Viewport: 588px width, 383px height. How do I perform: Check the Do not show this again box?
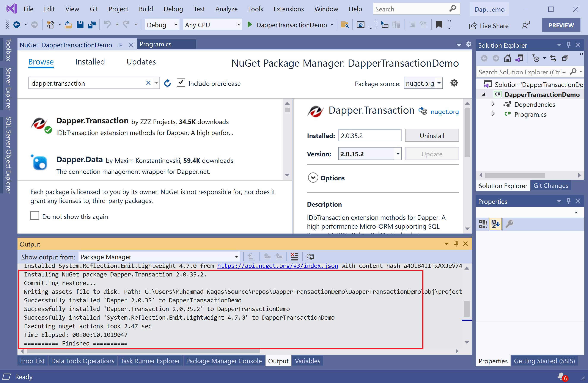(35, 215)
